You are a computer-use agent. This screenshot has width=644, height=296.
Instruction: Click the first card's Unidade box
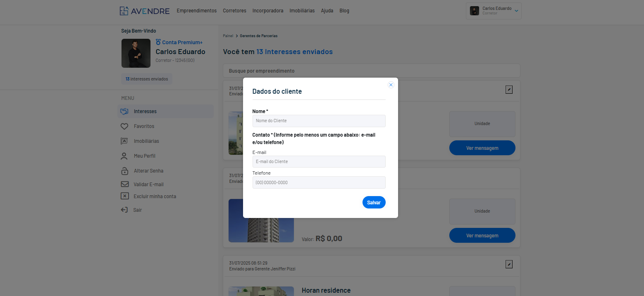click(x=482, y=124)
